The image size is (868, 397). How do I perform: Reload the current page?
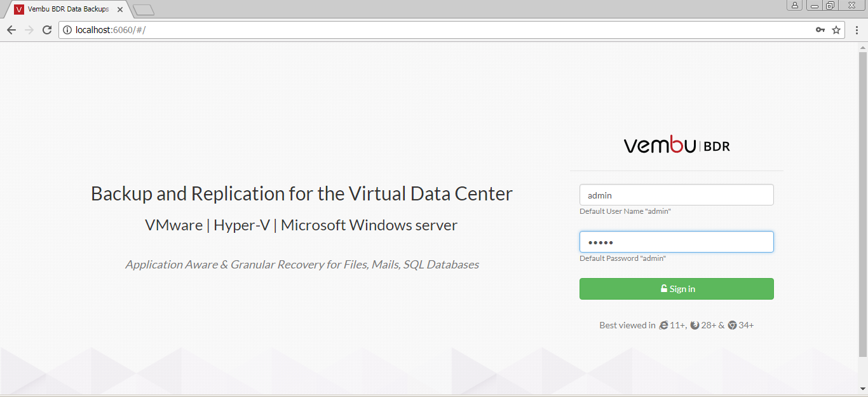(46, 30)
